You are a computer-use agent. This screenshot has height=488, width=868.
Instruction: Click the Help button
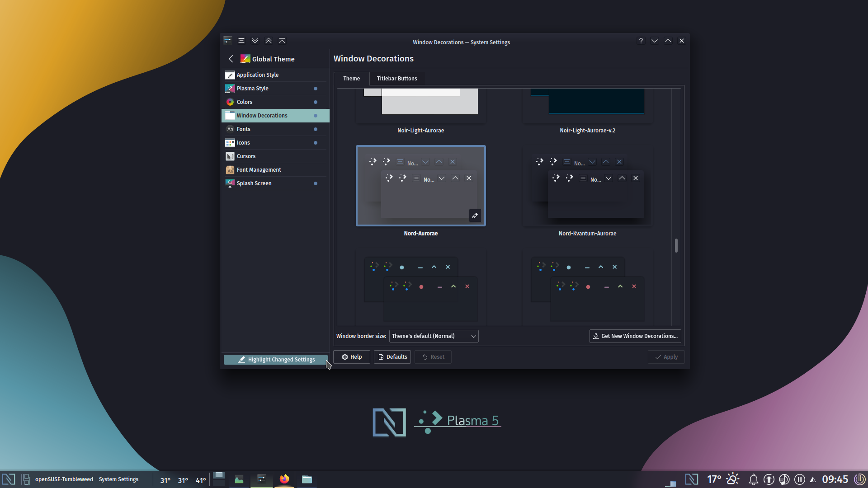(x=352, y=357)
